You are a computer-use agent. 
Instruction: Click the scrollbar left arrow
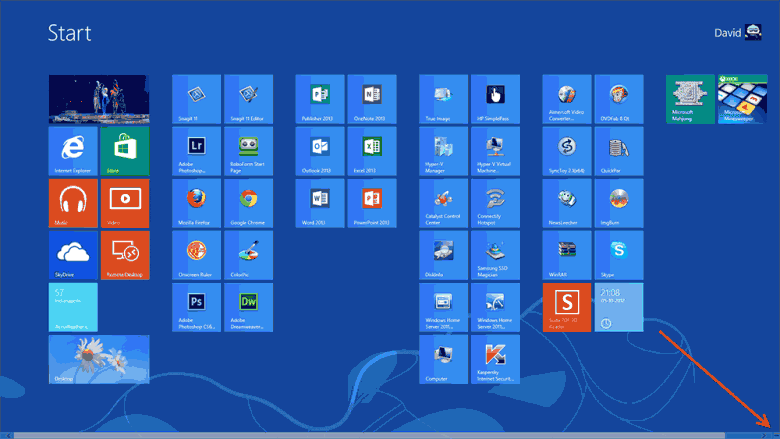pos(8,436)
